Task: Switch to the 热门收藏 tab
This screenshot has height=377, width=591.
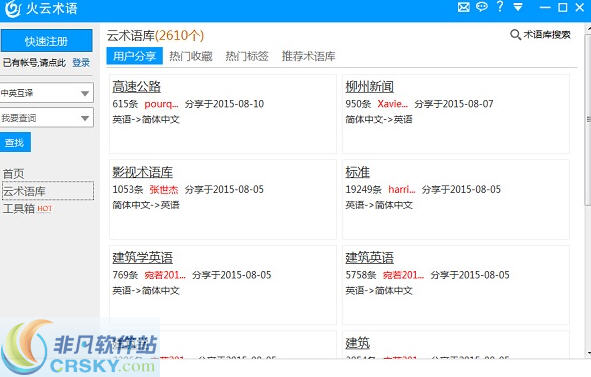Action: point(191,56)
